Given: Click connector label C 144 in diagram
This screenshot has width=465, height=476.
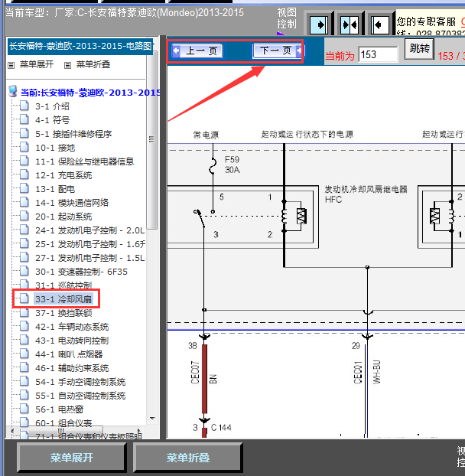Looking at the screenshot, I should (x=221, y=428).
